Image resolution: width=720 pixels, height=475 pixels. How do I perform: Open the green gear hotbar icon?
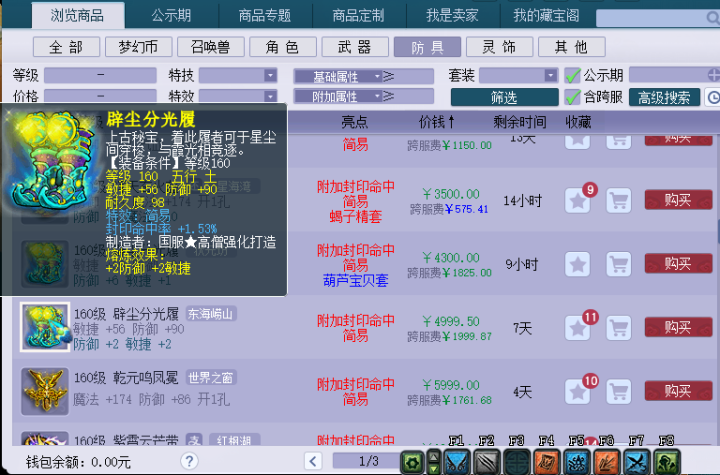pyautogui.click(x=412, y=462)
